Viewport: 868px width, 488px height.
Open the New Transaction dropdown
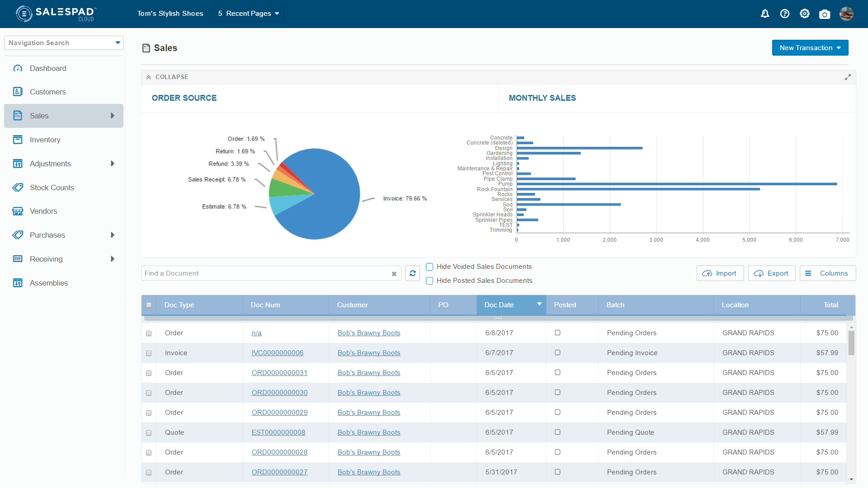(x=810, y=48)
